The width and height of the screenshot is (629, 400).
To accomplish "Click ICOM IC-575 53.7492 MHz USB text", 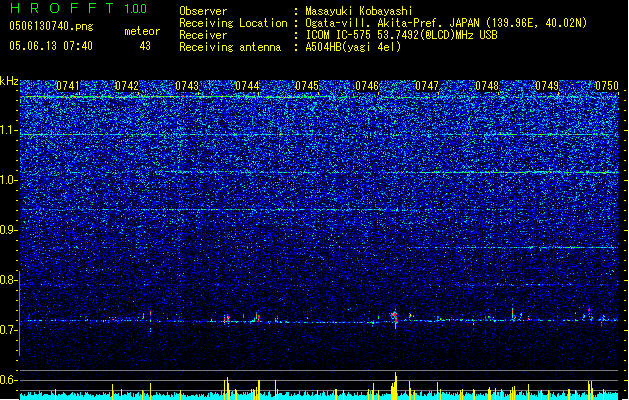I will [x=401, y=35].
